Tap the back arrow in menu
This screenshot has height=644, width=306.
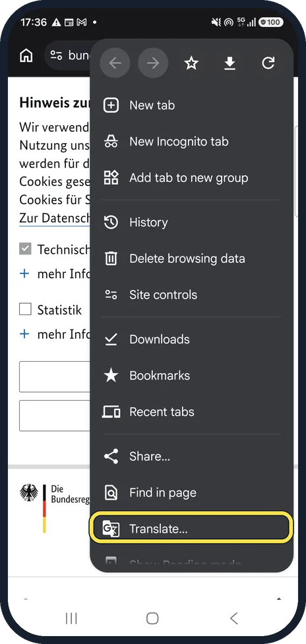point(115,63)
